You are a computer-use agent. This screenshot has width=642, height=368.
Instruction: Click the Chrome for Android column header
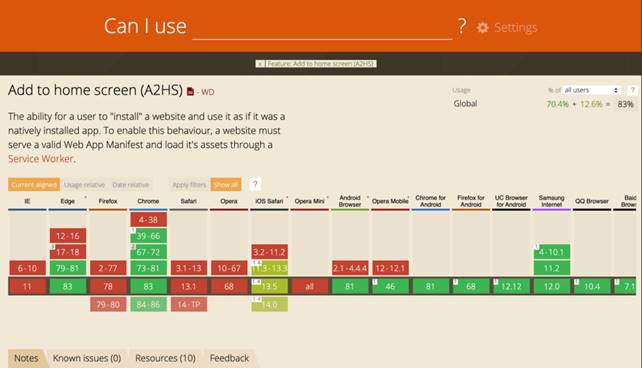(x=431, y=201)
